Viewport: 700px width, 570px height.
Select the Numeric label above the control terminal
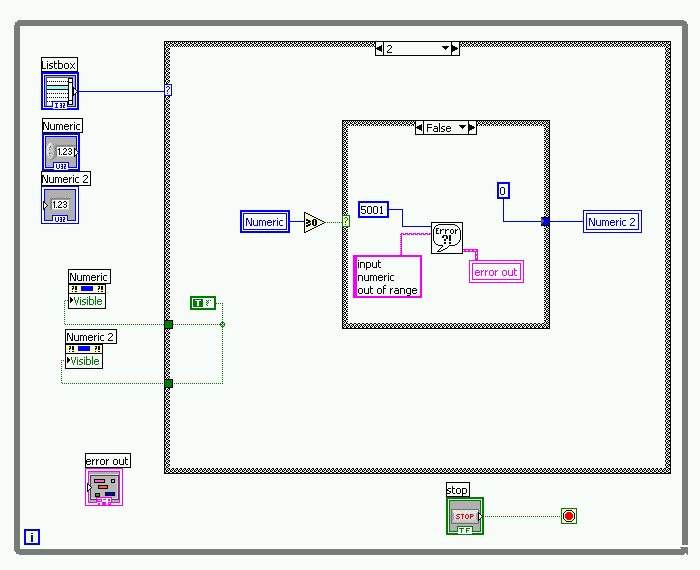pyautogui.click(x=62, y=126)
